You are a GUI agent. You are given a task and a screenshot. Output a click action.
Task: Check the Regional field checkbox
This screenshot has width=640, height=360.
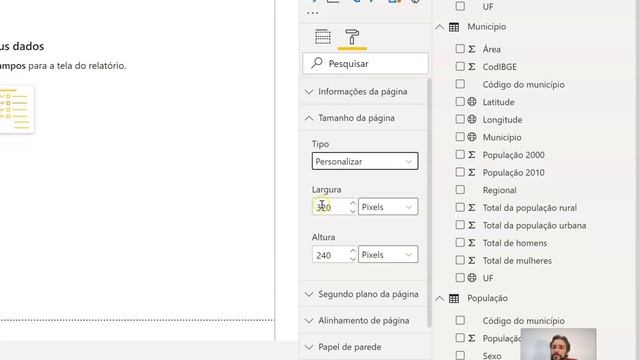click(460, 190)
